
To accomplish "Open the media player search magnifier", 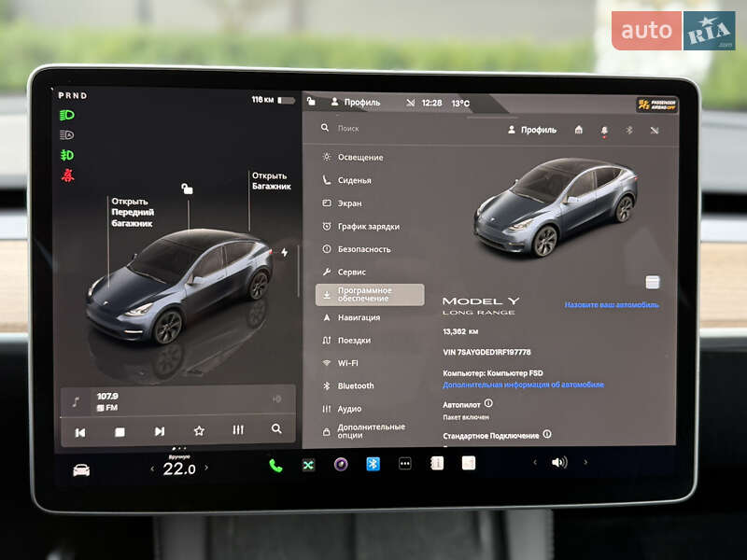I will (276, 429).
